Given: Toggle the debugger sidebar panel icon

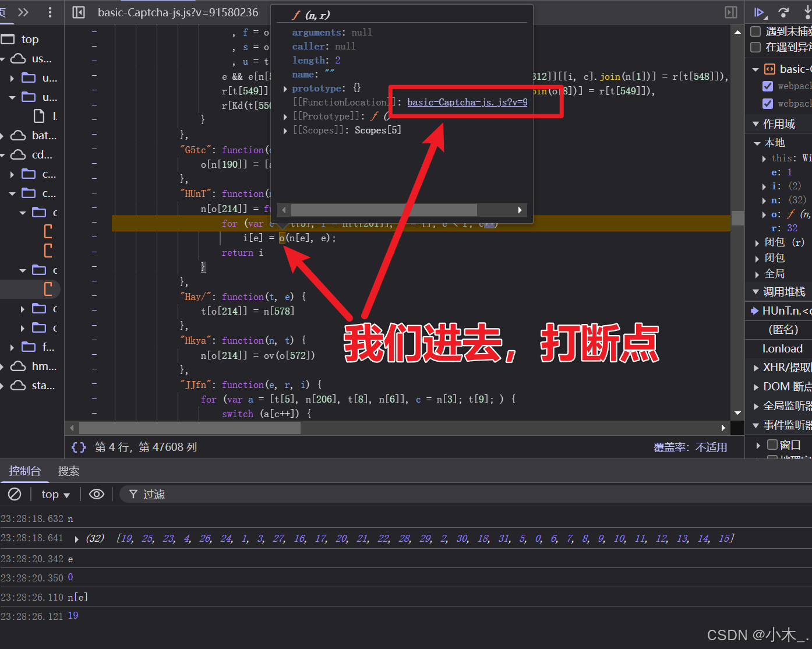Looking at the screenshot, I should 731,12.
